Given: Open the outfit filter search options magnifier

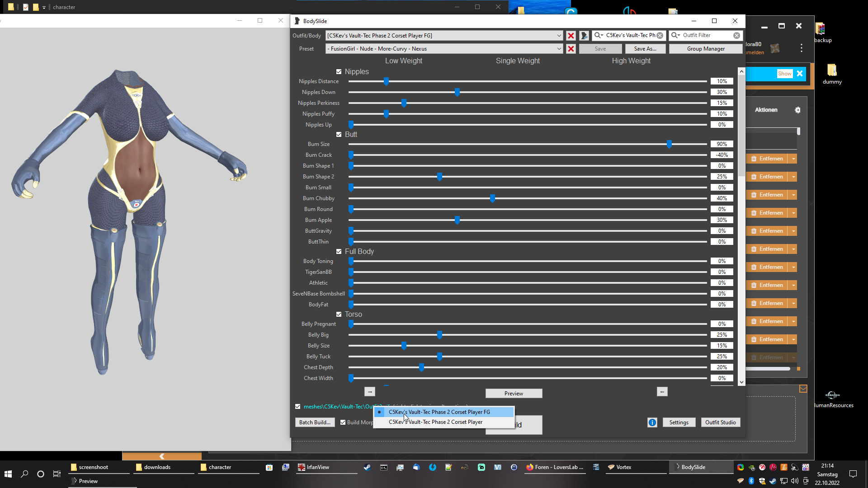Looking at the screenshot, I should (x=675, y=35).
